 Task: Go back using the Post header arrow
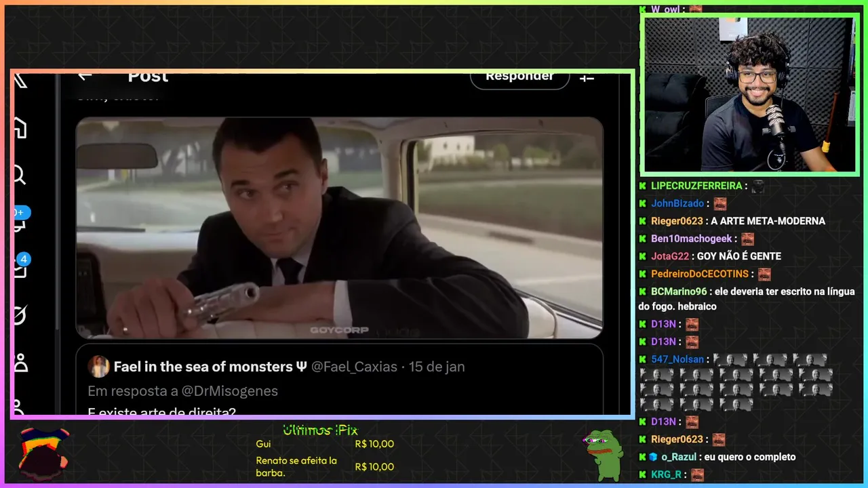tap(85, 76)
